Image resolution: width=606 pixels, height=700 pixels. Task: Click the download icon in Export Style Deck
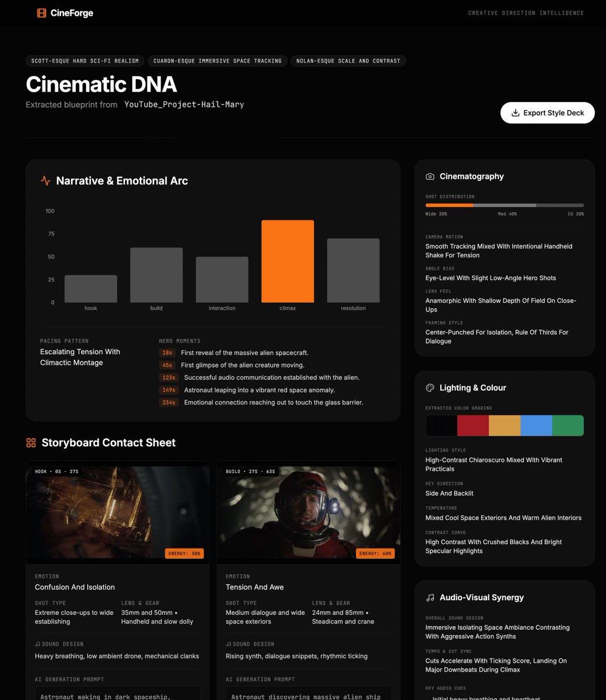pos(515,113)
